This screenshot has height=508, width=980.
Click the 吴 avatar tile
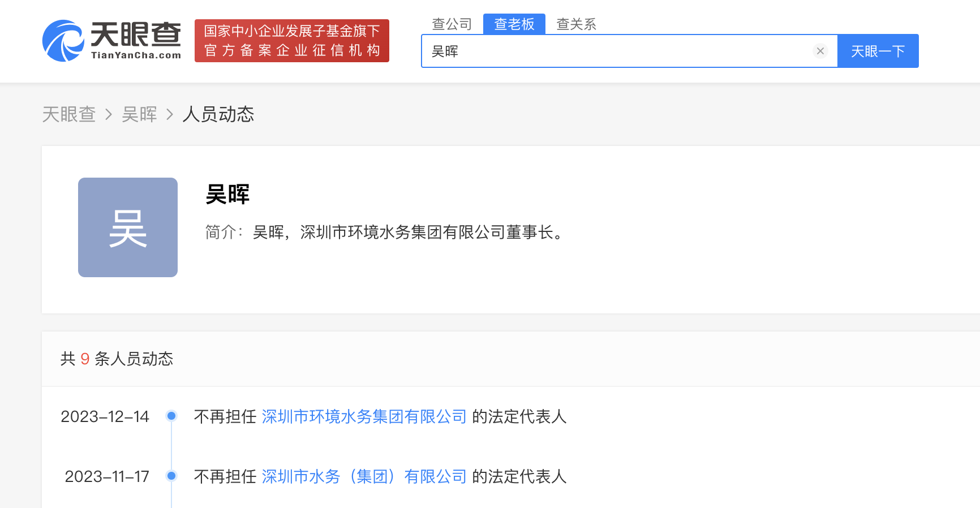[x=128, y=227]
